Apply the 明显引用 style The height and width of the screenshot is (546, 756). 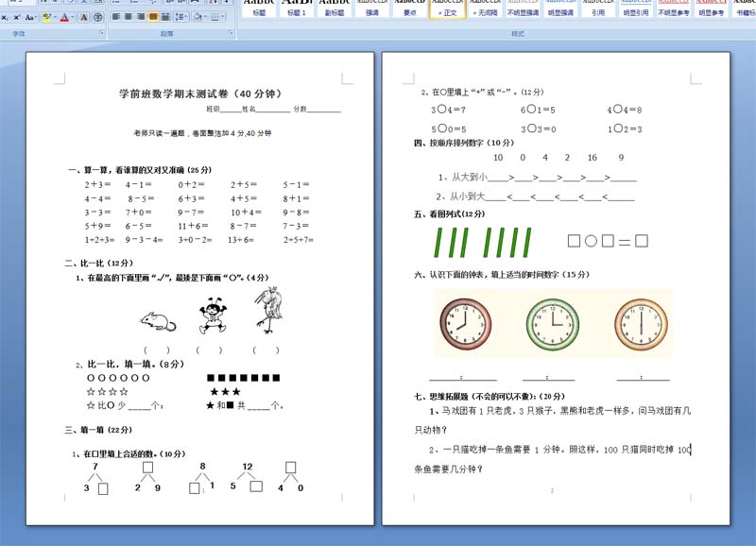635,9
